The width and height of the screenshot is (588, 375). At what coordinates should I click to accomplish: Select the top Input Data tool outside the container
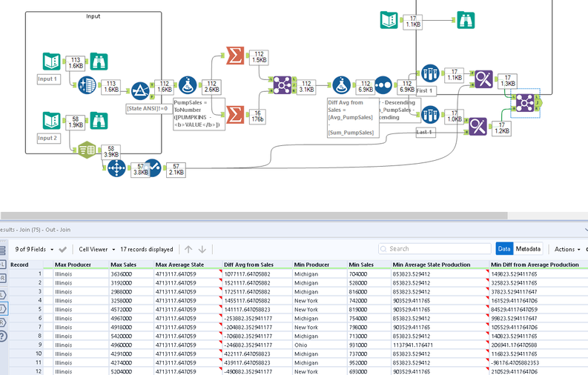point(389,20)
